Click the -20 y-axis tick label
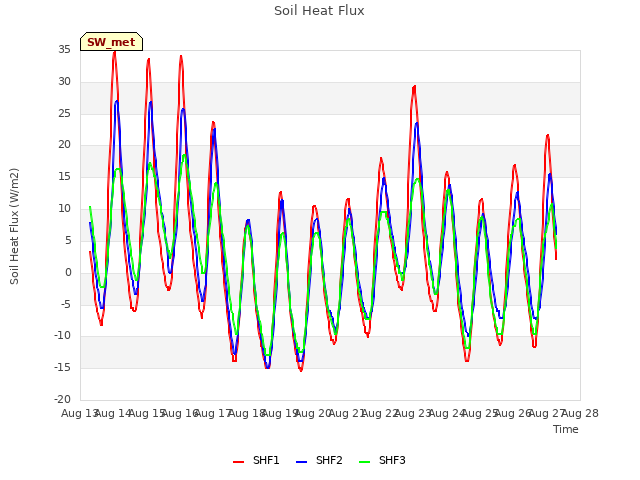The width and height of the screenshot is (640, 480). click(62, 399)
